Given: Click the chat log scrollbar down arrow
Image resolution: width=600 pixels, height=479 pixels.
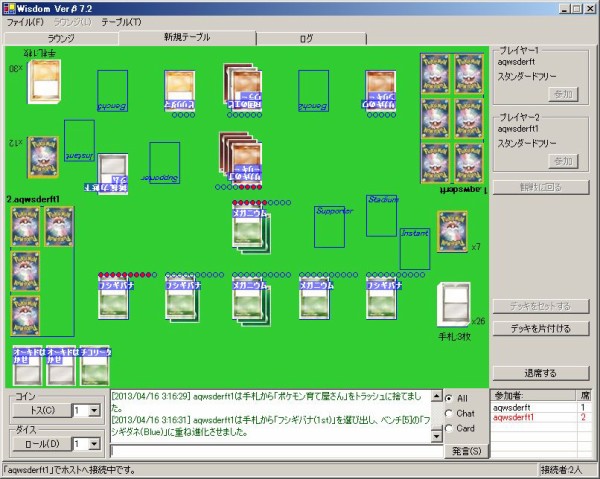Looking at the screenshot, I should (436, 436).
